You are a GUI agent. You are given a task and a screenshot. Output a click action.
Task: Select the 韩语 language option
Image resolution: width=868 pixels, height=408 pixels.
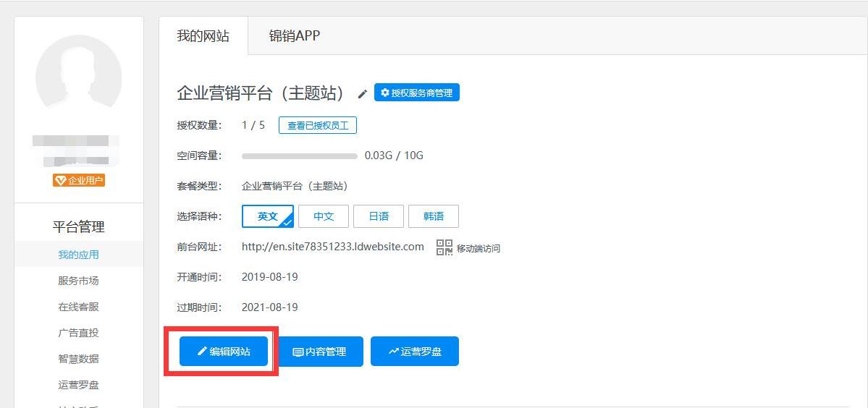click(433, 216)
